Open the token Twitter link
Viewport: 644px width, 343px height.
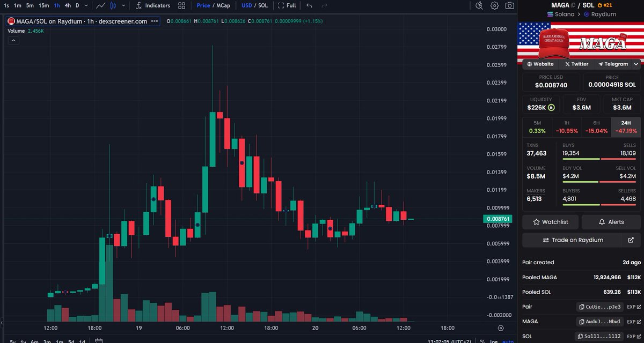[576, 64]
